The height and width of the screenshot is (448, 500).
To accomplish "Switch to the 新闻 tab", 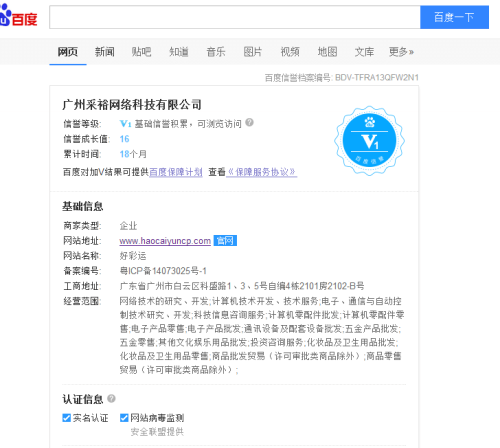I will point(105,52).
